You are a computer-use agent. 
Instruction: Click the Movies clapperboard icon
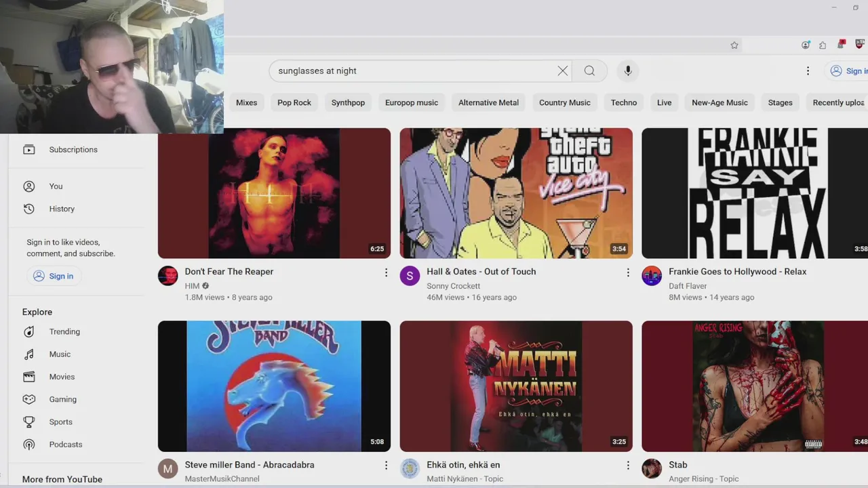pyautogui.click(x=29, y=377)
